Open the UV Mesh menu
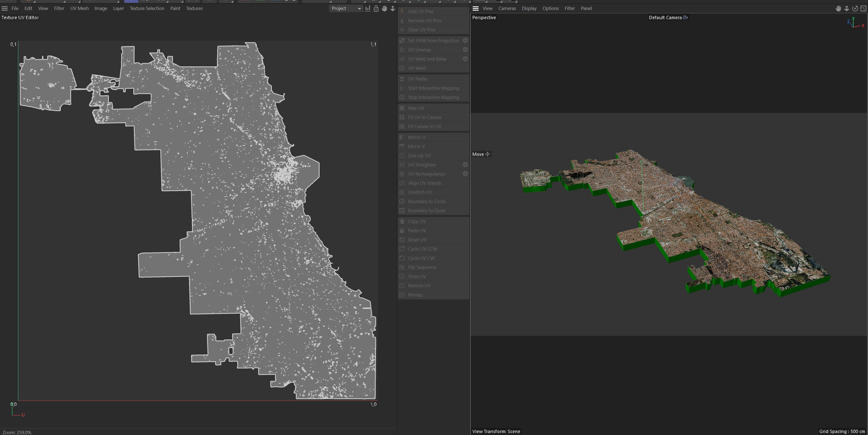The width and height of the screenshot is (868, 435). pyautogui.click(x=79, y=8)
